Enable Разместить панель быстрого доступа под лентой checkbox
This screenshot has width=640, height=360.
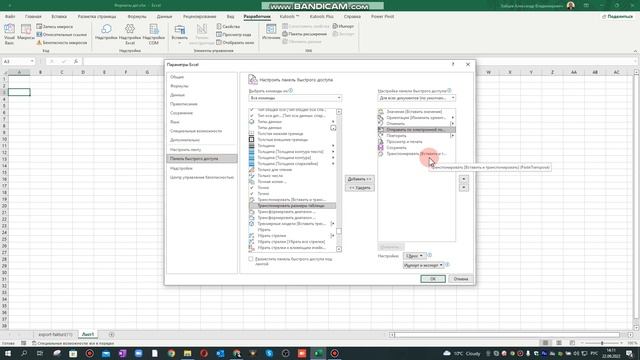coord(251,259)
